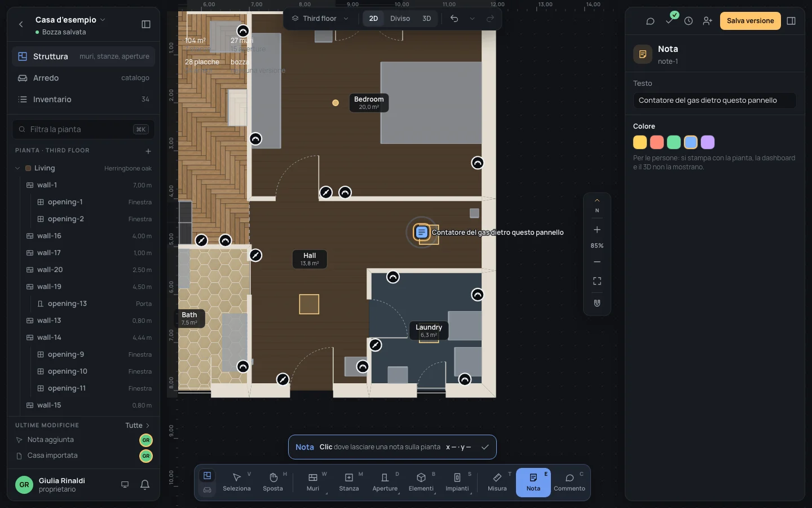This screenshot has width=812, height=508.
Task: Open the version history clock icon
Action: coord(689,21)
